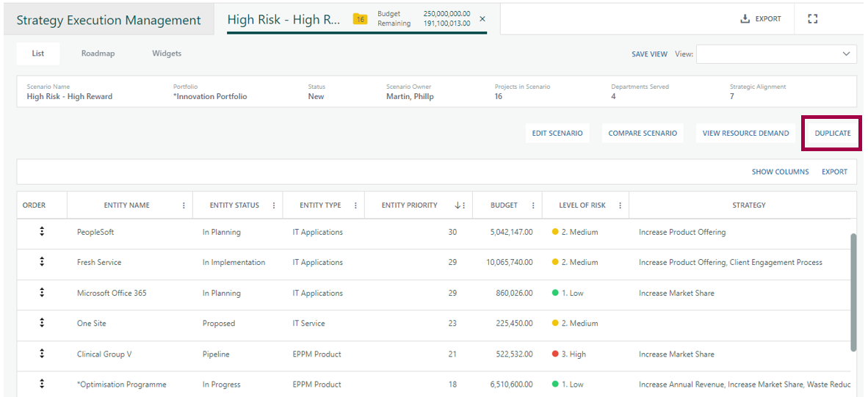This screenshot has height=397, width=868.
Task: Click DUPLICATE button
Action: [833, 134]
